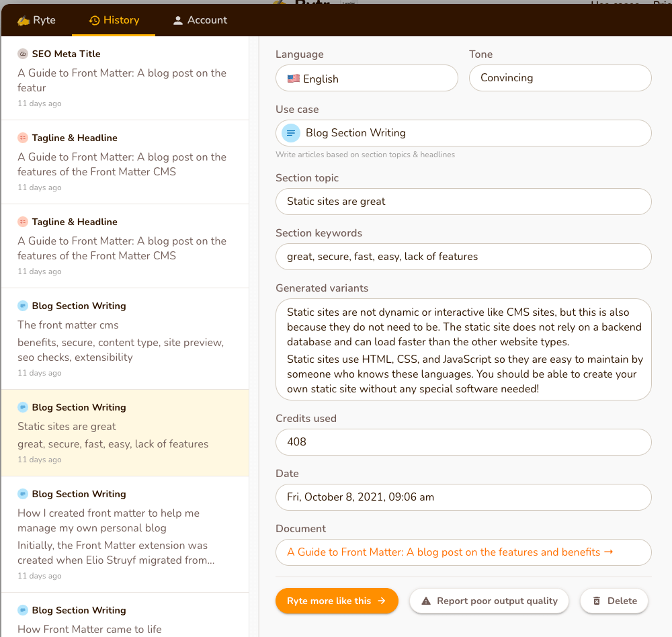The image size is (672, 637).
Task: Open the Use case Blog Section Writing dropdown
Action: [463, 133]
